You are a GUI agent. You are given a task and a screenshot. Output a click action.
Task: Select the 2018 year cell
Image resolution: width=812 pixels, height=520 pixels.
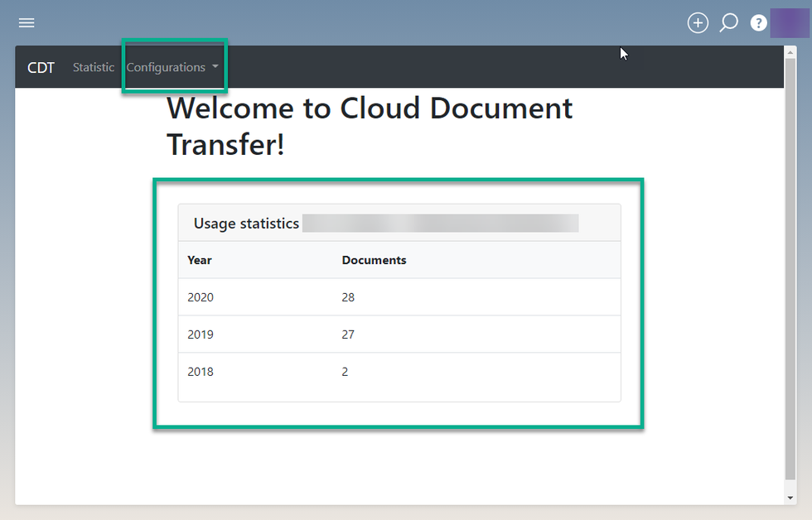(201, 372)
